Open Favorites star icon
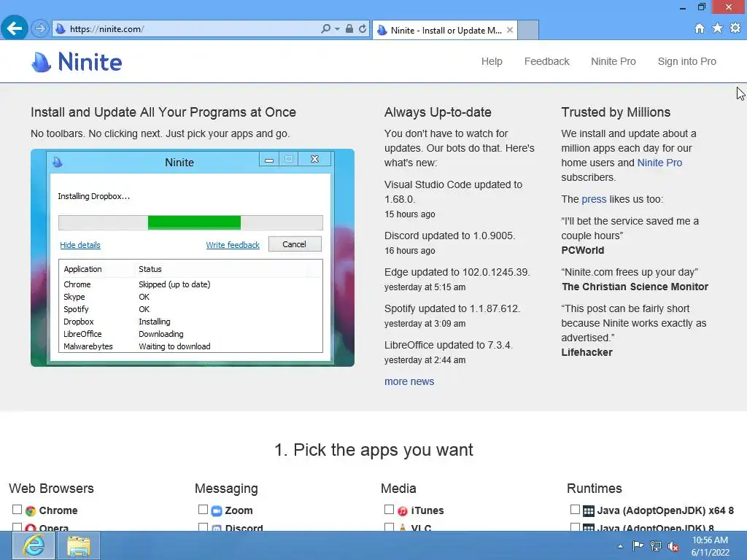The image size is (747, 560). pos(718,28)
